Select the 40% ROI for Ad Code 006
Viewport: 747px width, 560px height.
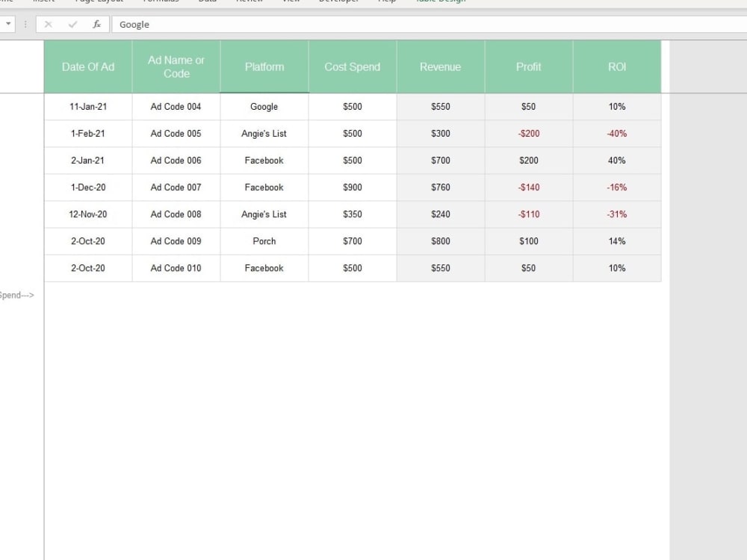617,161
